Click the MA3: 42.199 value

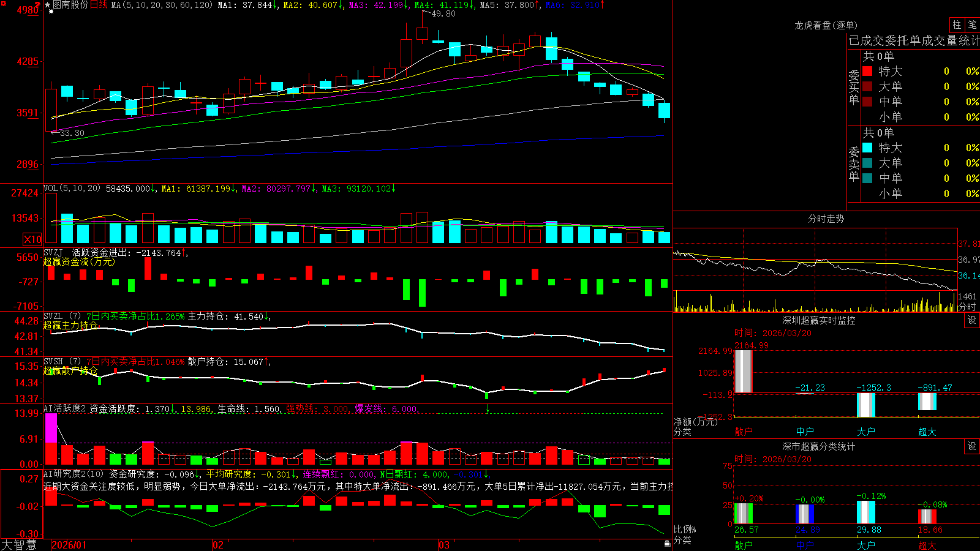(x=376, y=5)
